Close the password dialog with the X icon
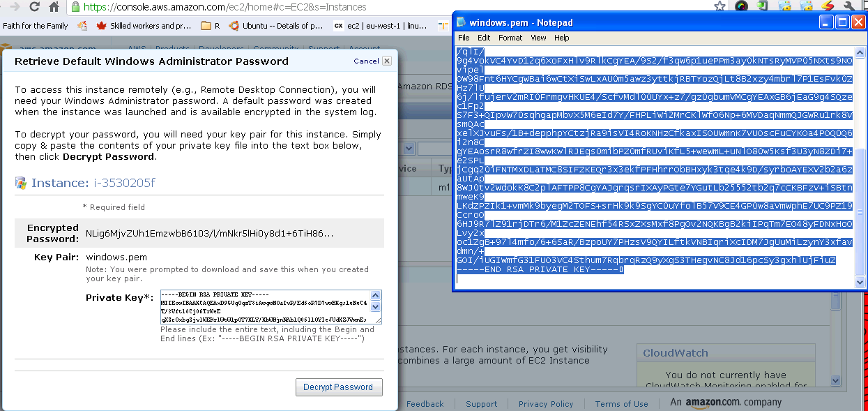The image size is (868, 411). click(387, 61)
